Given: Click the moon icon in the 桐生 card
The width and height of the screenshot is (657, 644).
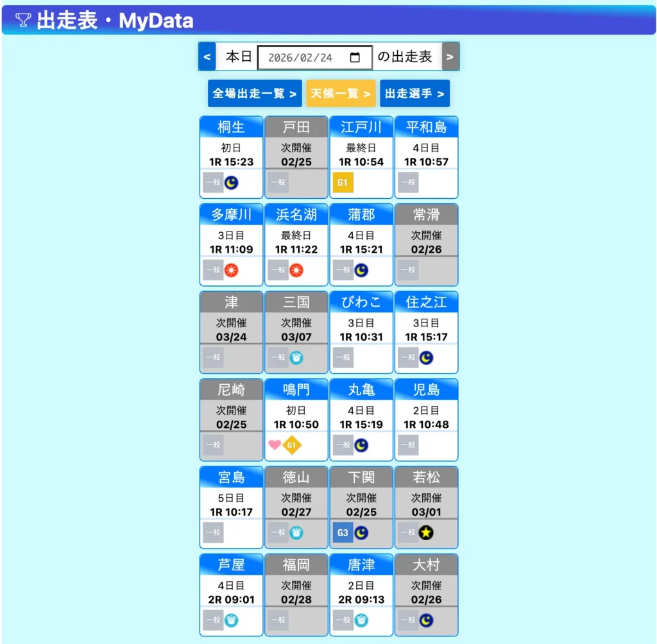Looking at the screenshot, I should click(x=232, y=183).
